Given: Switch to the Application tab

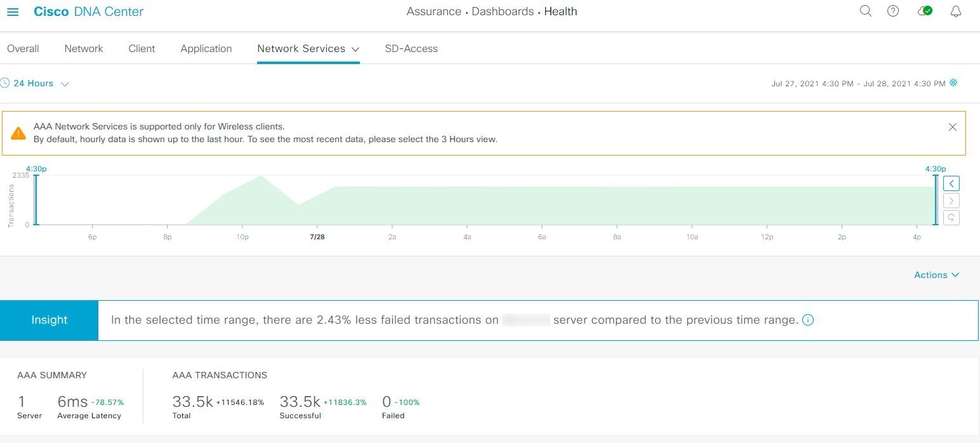Looking at the screenshot, I should tap(206, 48).
